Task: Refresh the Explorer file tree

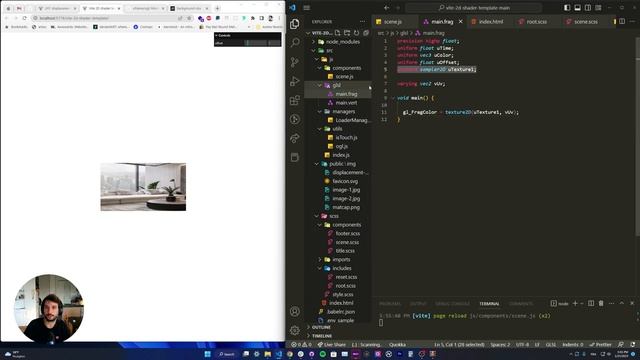Action: coord(356,33)
